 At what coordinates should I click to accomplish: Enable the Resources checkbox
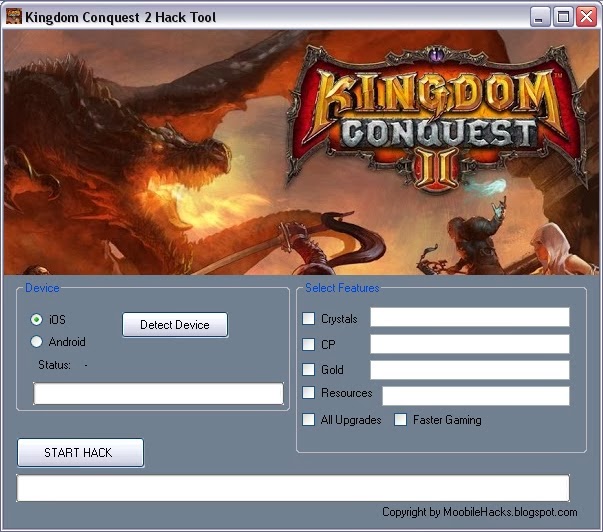tap(308, 393)
